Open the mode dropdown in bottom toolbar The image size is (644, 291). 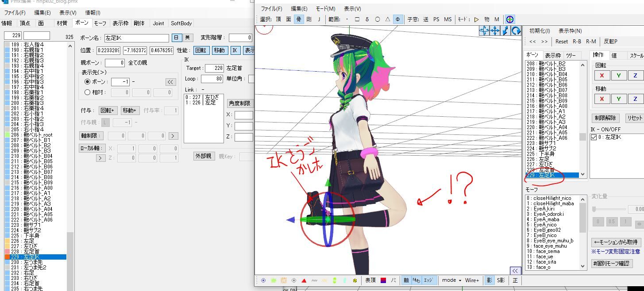[451, 280]
